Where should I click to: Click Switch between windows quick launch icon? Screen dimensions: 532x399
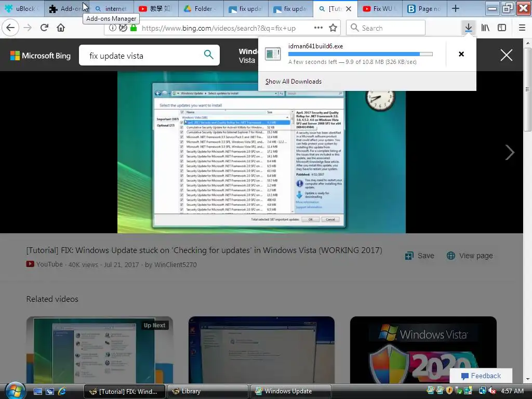tap(50, 391)
